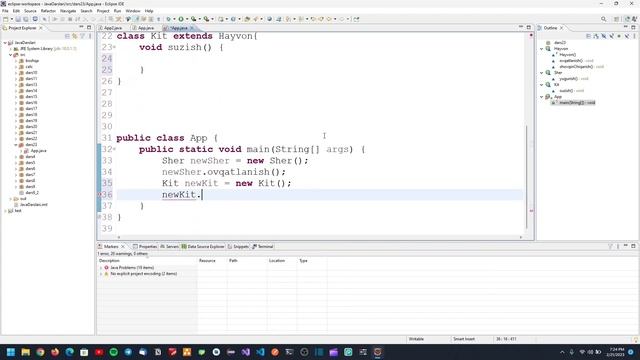Toggle code folding at line 23
640x360 pixels.
(114, 47)
